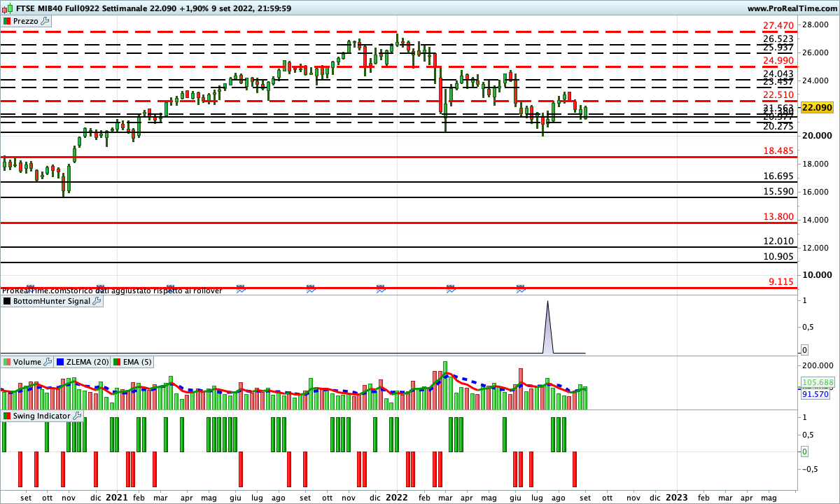Toggle Volume visibility via its legend color box

(x=7, y=362)
